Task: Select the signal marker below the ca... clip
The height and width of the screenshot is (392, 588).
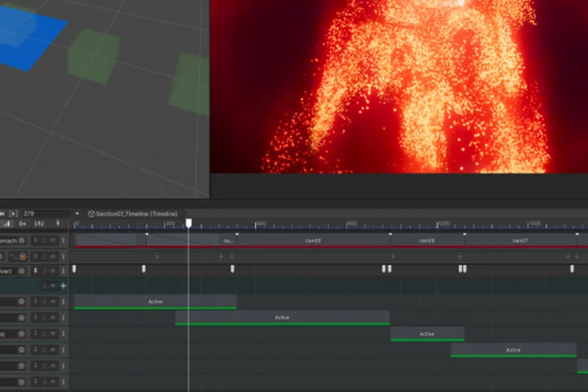Action: (233, 269)
